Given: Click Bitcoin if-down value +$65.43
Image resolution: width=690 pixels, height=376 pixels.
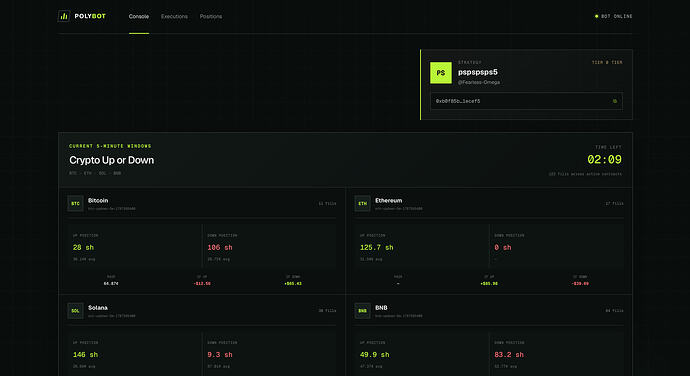Looking at the screenshot, I should 293,284.
